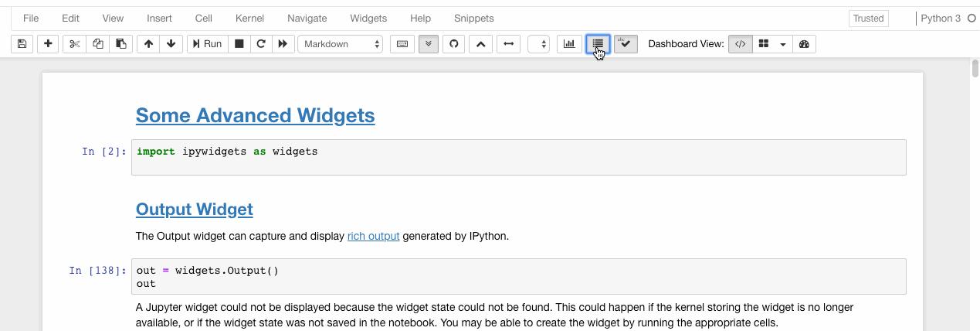This screenshot has width=980, height=331.
Task: Click the save notebook floppy icon
Action: click(x=22, y=44)
